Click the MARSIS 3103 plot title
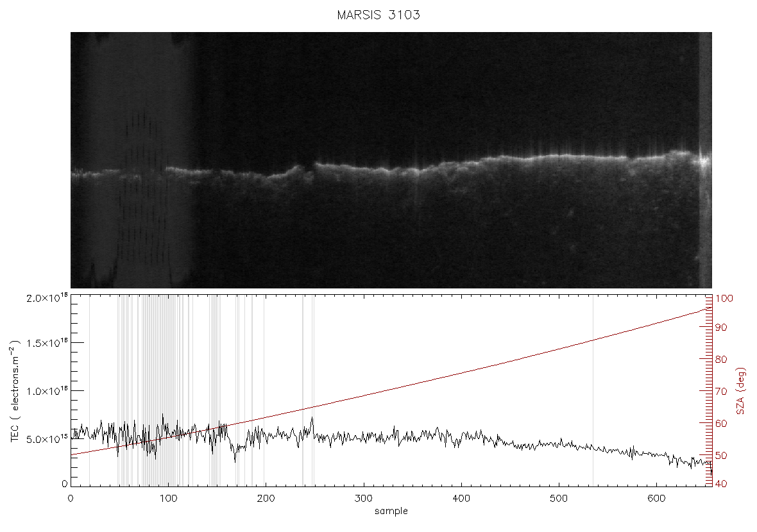757x532 pixels. [378, 15]
